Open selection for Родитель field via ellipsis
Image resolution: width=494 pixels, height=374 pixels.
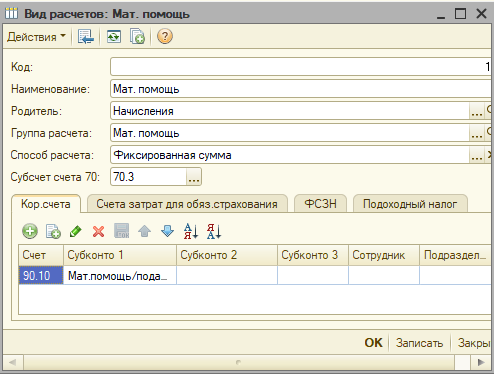click(x=477, y=111)
